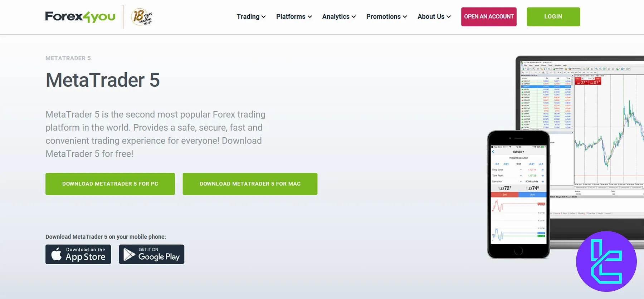
Task: Click the METATRADER 5 breadcrumb label
Action: [68, 58]
